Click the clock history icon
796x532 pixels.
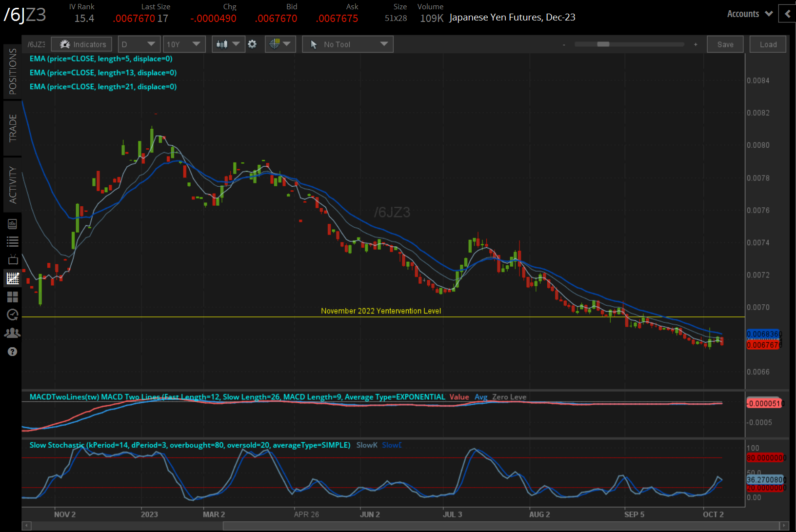pyautogui.click(x=13, y=315)
